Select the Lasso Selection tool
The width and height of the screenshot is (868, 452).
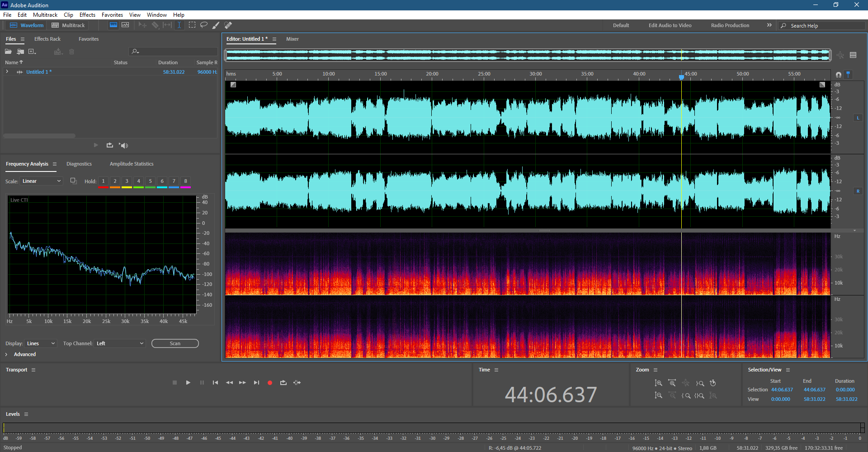tap(204, 25)
